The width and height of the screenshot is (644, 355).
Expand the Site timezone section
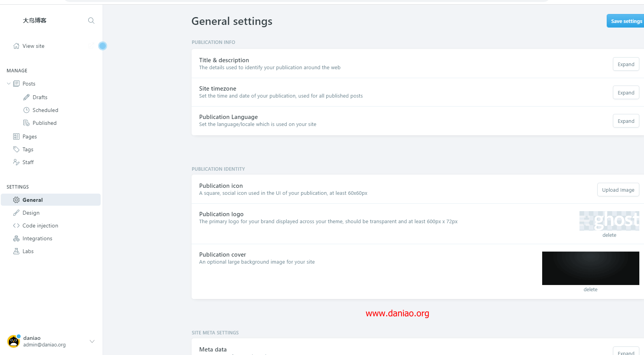626,93
